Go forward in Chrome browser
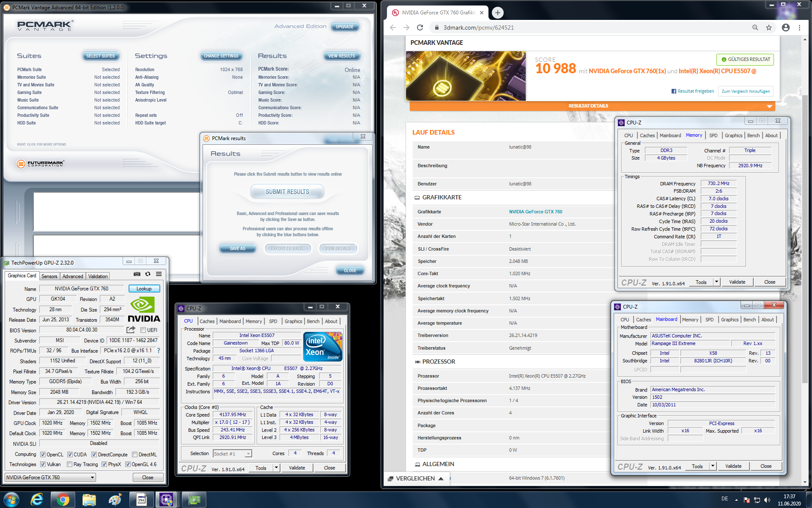This screenshot has width=812, height=508. [x=406, y=28]
